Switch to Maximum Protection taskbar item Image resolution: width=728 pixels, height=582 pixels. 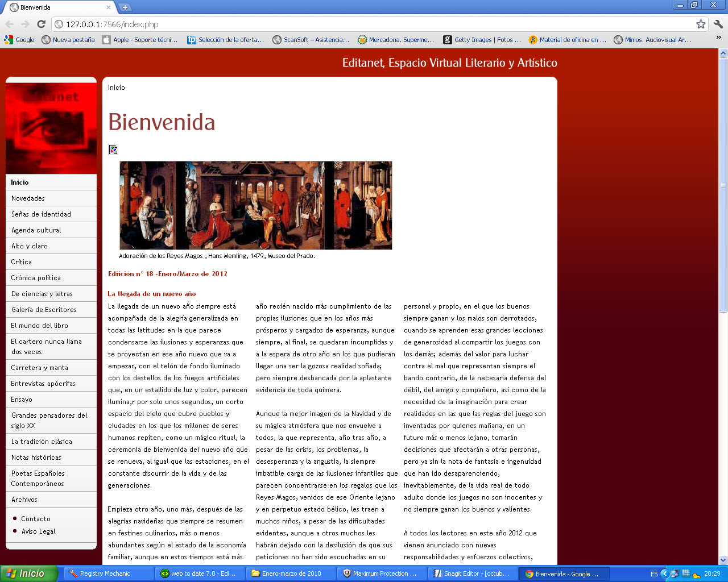pyautogui.click(x=382, y=573)
